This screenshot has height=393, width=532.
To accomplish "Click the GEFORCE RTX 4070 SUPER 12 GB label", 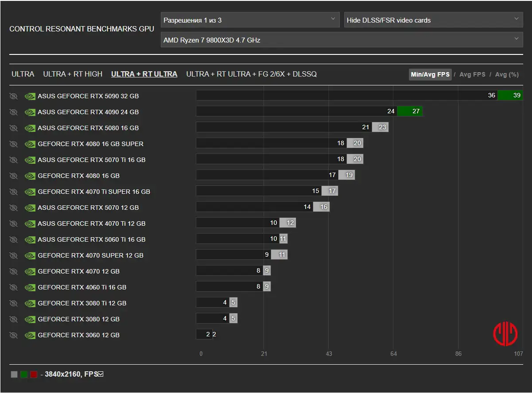I will point(90,255).
